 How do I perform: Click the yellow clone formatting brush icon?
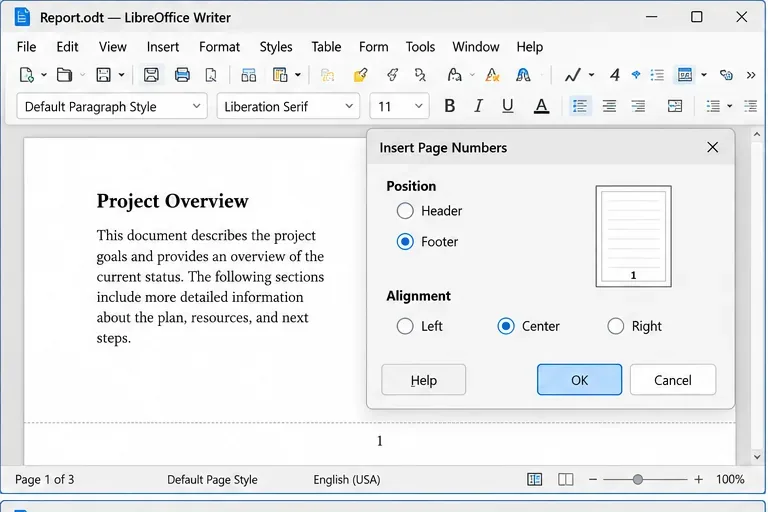360,75
